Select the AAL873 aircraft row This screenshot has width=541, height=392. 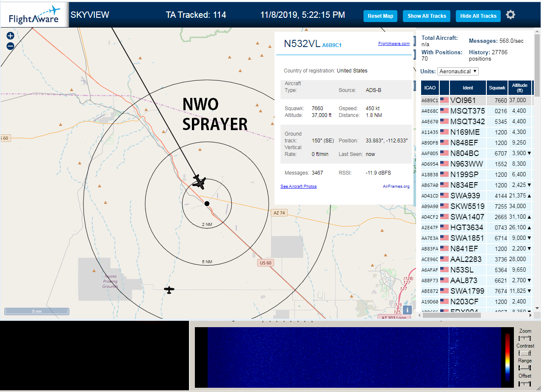[x=477, y=281]
